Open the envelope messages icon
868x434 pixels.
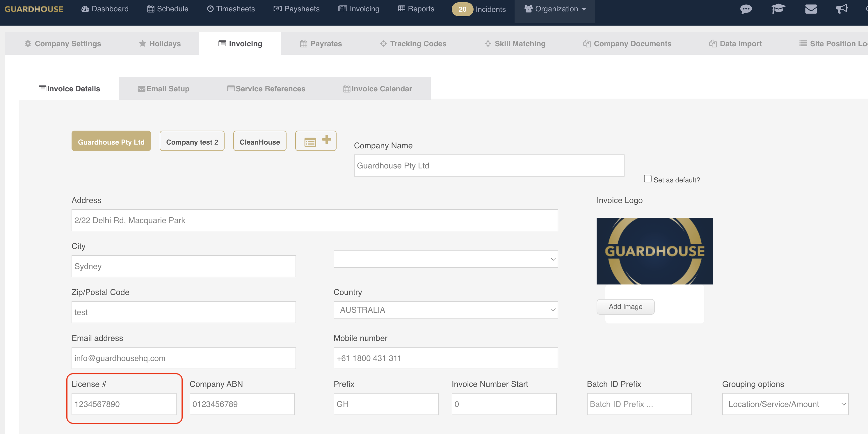[x=811, y=9]
